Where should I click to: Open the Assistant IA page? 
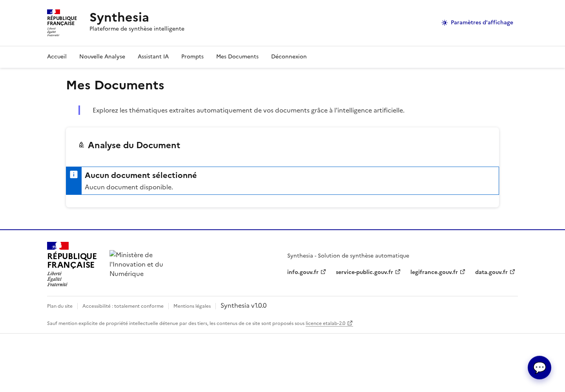click(x=153, y=56)
